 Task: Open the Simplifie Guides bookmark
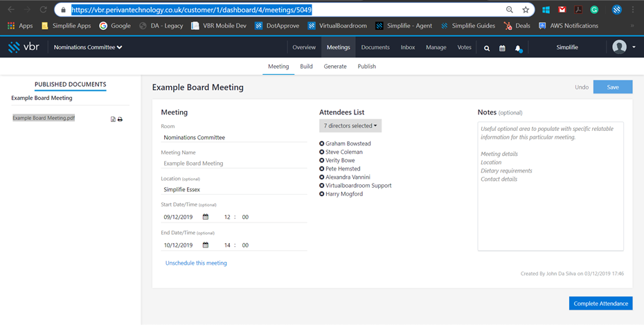pyautogui.click(x=469, y=26)
